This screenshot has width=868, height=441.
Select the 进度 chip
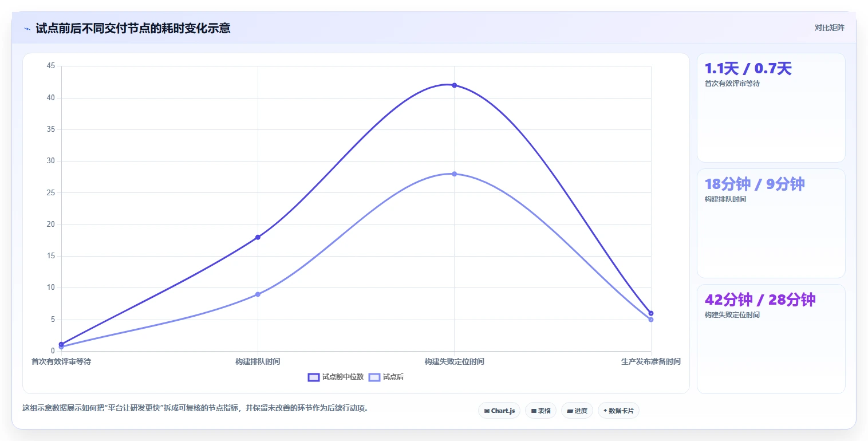[577, 411]
